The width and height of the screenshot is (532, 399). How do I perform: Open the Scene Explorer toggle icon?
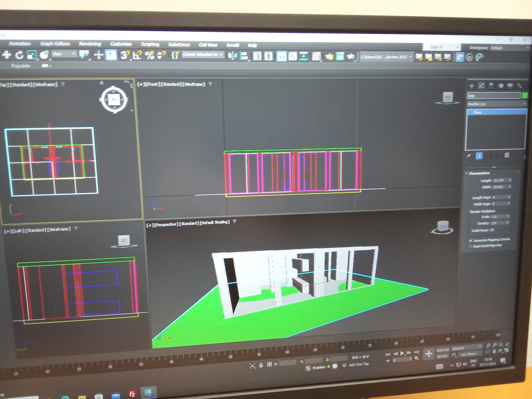tap(257, 56)
